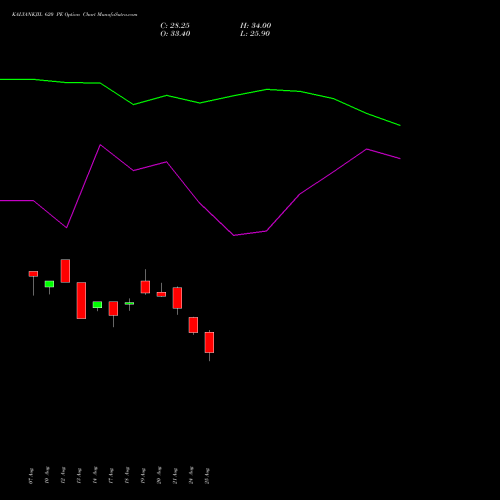
Task: Click the small green doji candle above 18 Aug
Action: click(129, 303)
